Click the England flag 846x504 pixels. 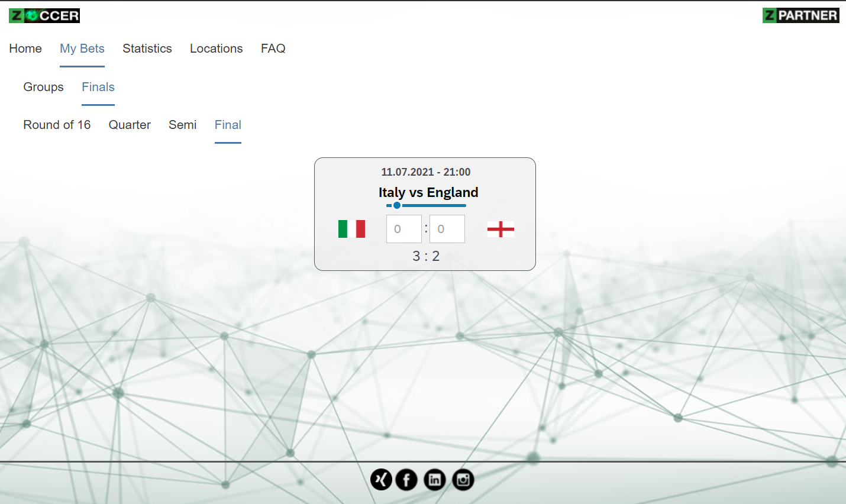point(501,229)
